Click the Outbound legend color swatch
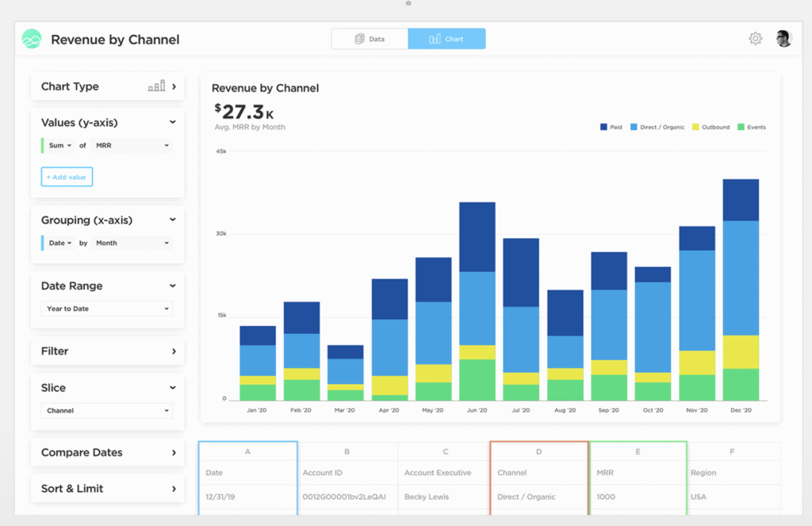Image resolution: width=812 pixels, height=526 pixels. [695, 127]
